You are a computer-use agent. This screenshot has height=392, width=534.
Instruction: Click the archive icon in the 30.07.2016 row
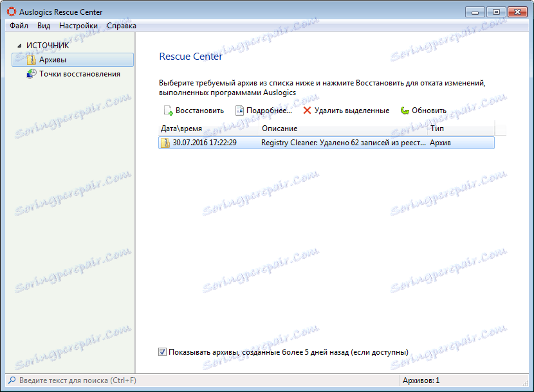pyautogui.click(x=165, y=143)
